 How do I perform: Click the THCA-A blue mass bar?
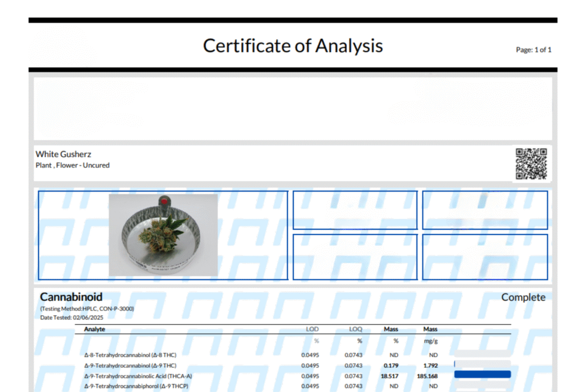[482, 375]
